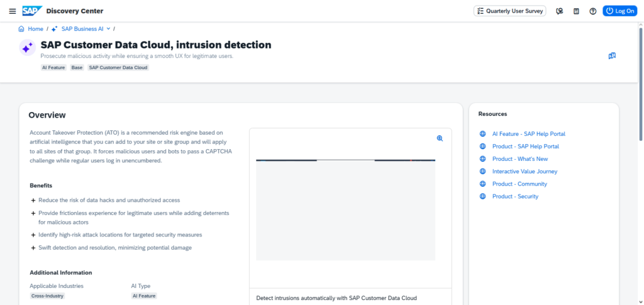The width and height of the screenshot is (644, 305).
Task: Click the Overview heading
Action: 47,115
